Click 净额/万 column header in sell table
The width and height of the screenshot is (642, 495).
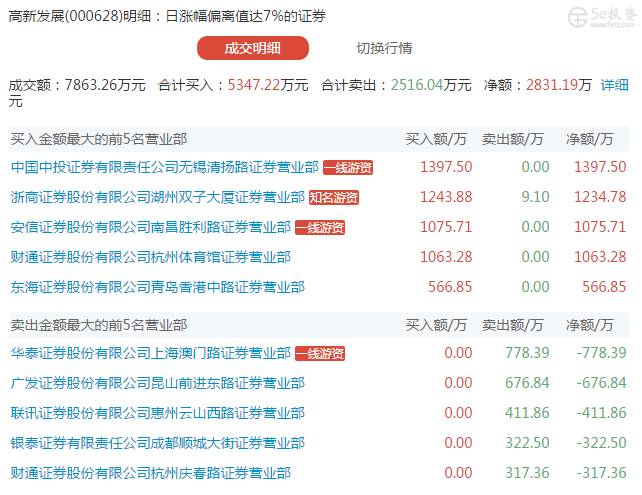click(x=590, y=325)
